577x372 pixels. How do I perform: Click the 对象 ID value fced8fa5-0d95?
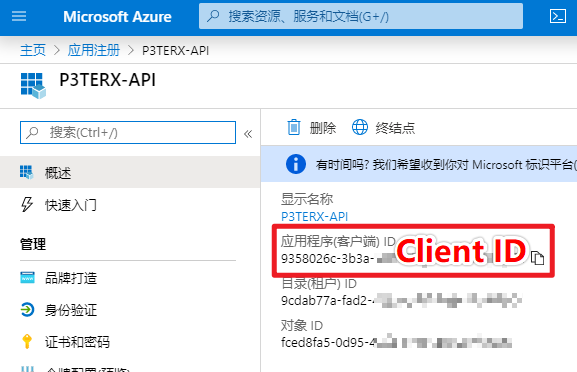click(x=328, y=343)
